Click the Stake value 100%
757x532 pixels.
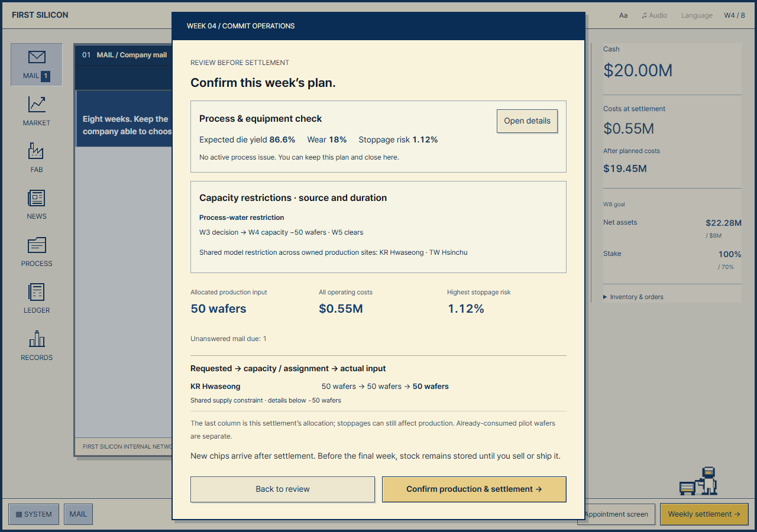[x=730, y=254]
